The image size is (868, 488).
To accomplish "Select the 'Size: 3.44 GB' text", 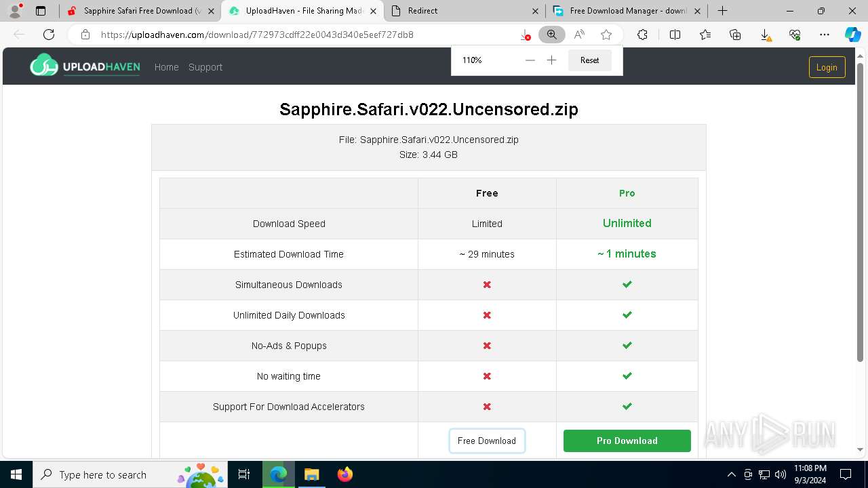I will pyautogui.click(x=429, y=155).
